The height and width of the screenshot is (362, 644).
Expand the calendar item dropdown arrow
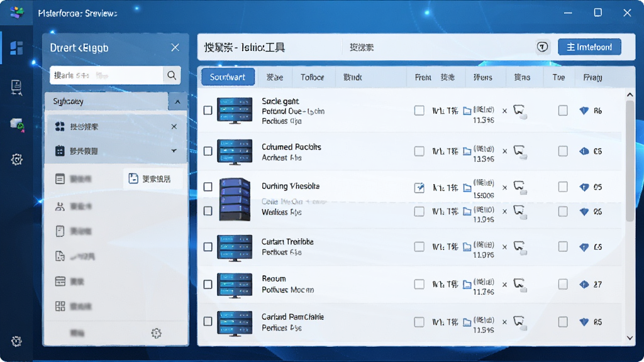pyautogui.click(x=174, y=151)
